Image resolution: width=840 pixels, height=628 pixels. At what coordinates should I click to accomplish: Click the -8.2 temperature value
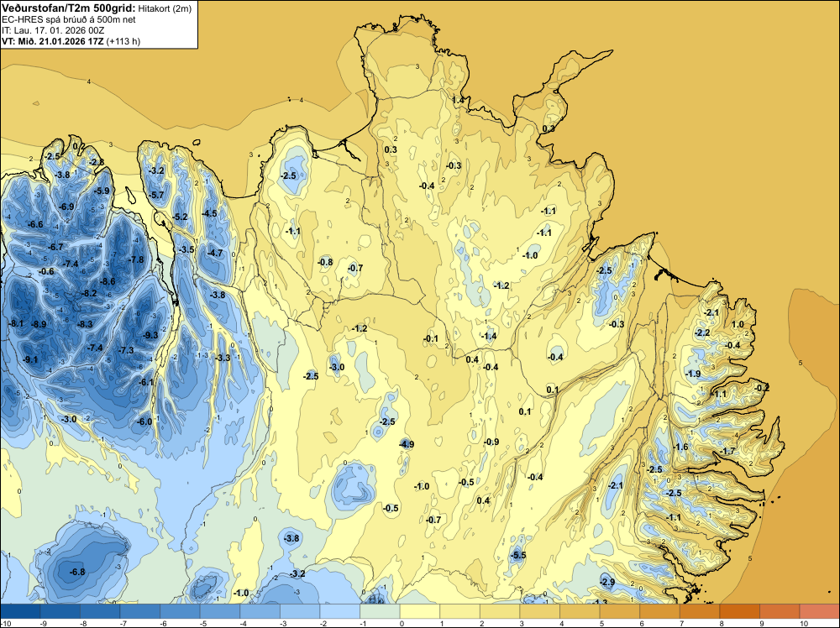89,293
